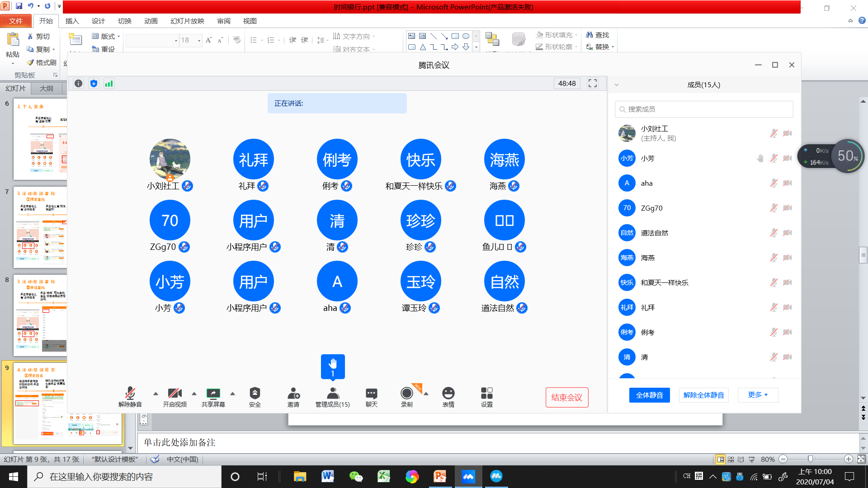Click 解除全体静音 unmute all
The height and width of the screenshot is (488, 868).
(704, 395)
